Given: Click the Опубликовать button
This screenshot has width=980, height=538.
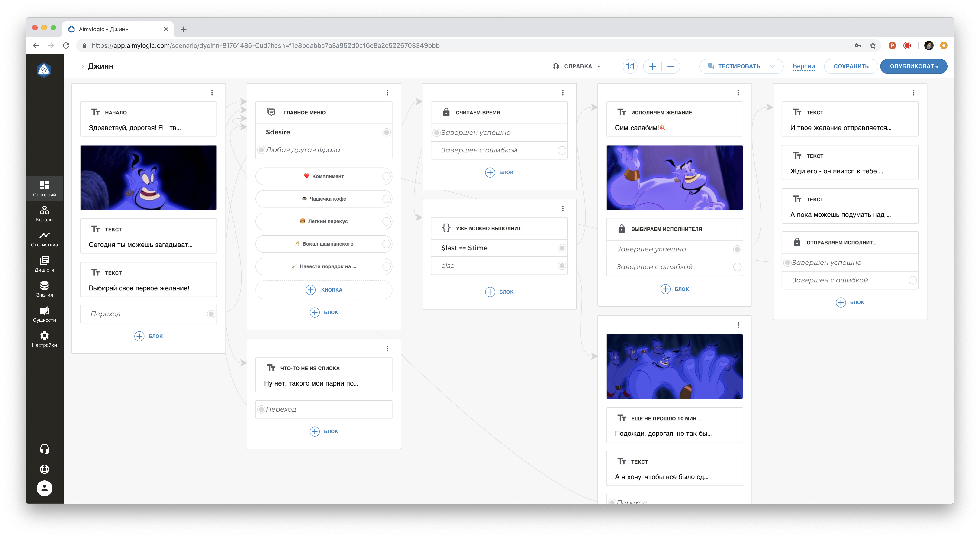Looking at the screenshot, I should [x=913, y=66].
